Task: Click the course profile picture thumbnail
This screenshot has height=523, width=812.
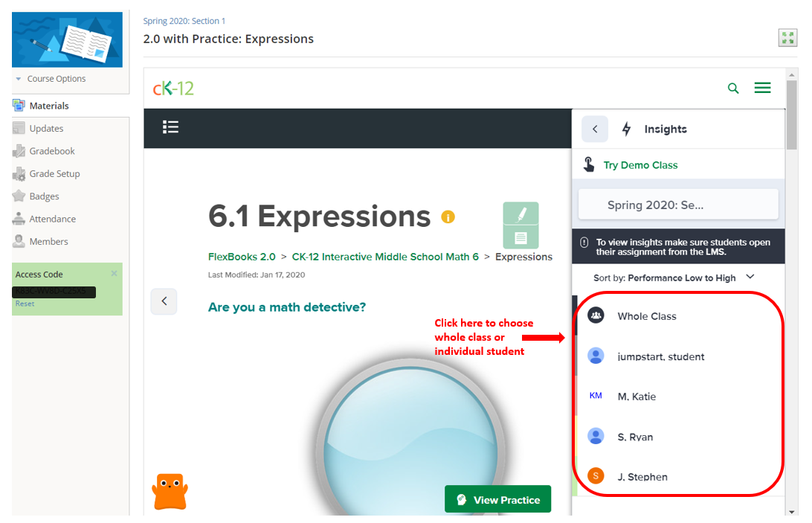Action: pos(68,39)
